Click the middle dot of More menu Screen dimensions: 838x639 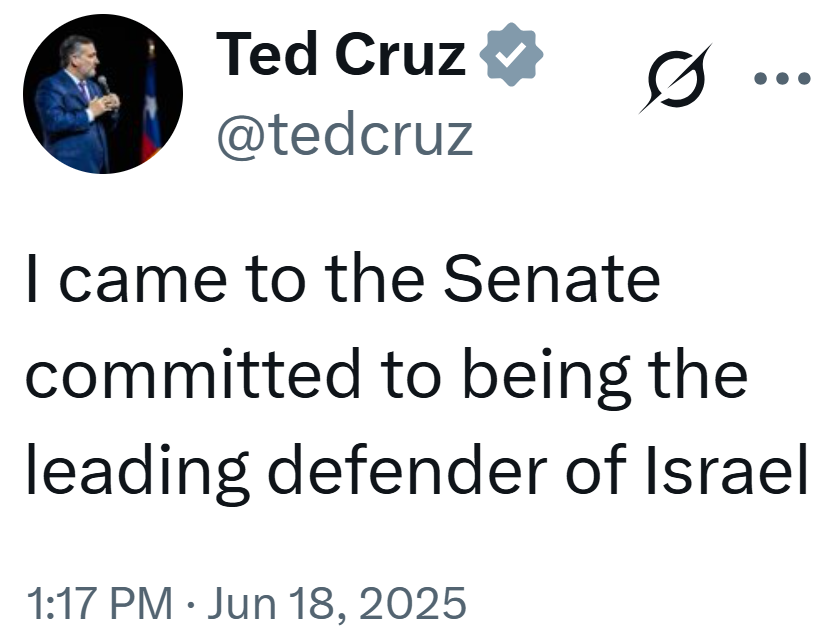click(x=782, y=79)
